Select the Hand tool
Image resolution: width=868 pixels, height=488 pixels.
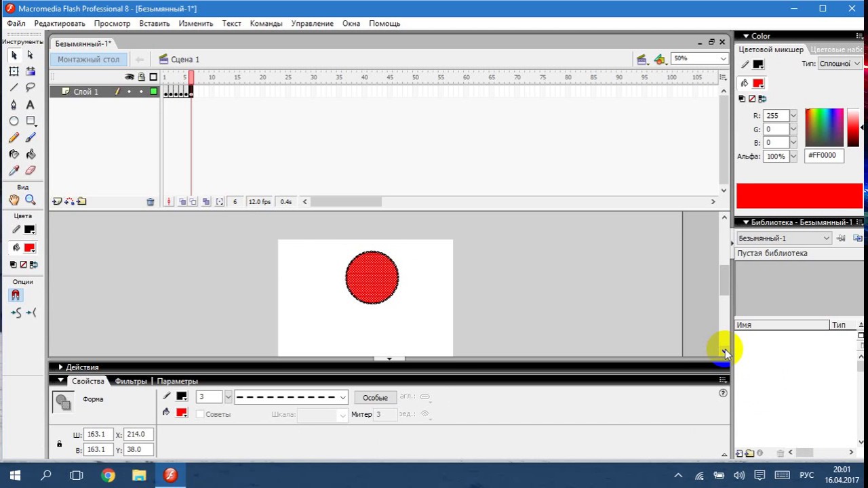point(14,200)
